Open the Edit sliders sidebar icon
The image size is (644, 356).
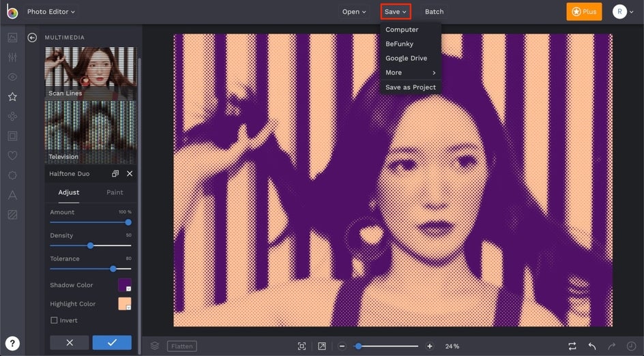tap(12, 57)
